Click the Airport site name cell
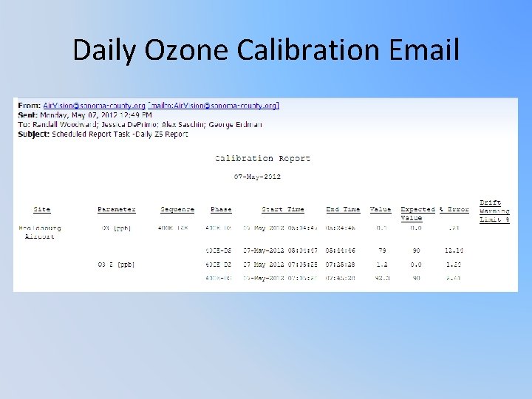The image size is (532, 399). pos(40,232)
